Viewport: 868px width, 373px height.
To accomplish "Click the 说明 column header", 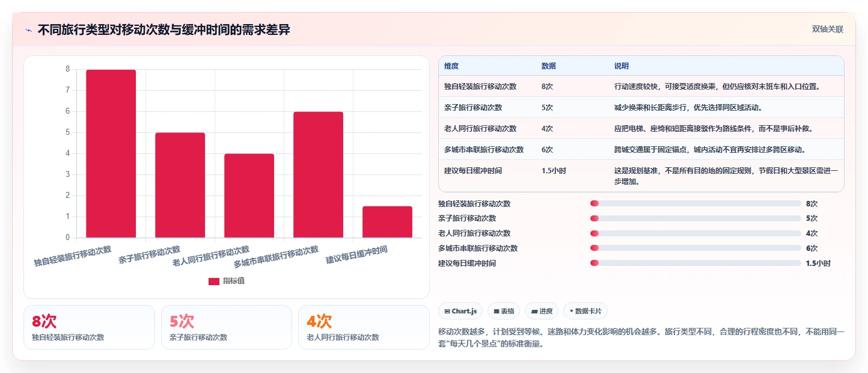I will coord(622,66).
